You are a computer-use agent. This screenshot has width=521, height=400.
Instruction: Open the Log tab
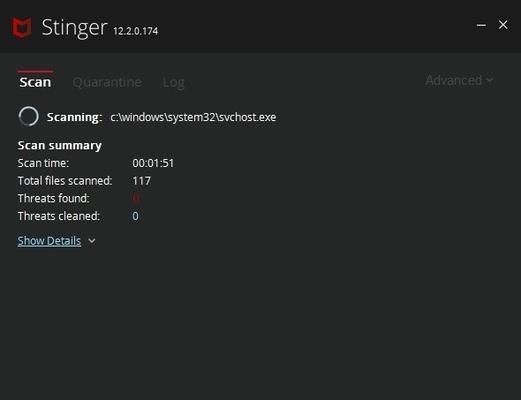(x=173, y=83)
